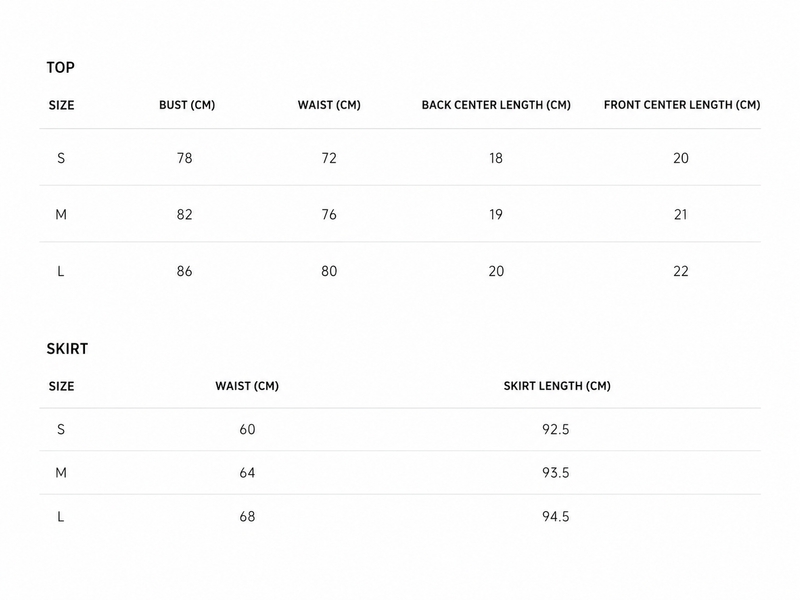Click the FRONT CENTER LENGTH (CM) header
Screen dimensions: 800x600
682,105
